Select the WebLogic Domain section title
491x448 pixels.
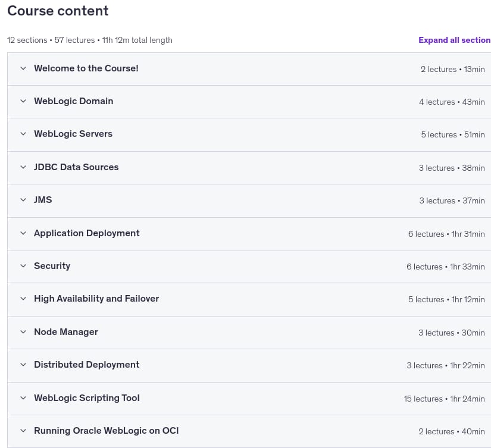tap(74, 101)
